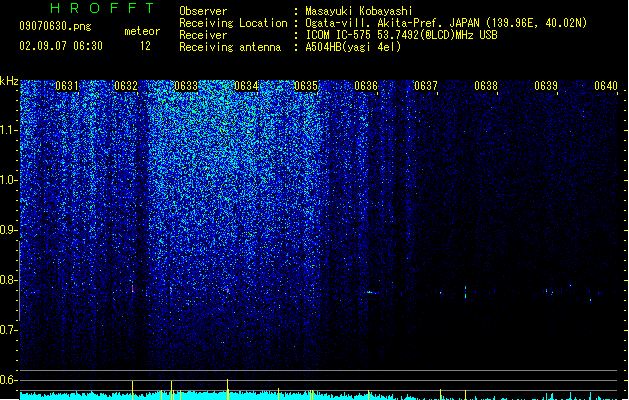
Task: Click the 0.9 kHz axis label
Action: (8, 230)
